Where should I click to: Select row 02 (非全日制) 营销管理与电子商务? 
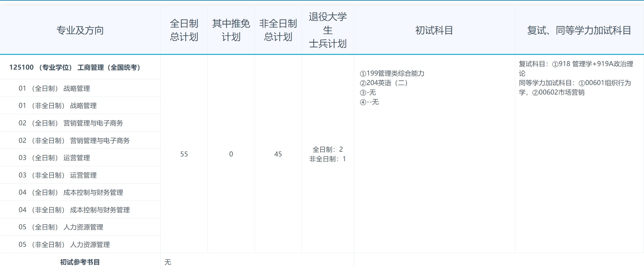pos(80,140)
